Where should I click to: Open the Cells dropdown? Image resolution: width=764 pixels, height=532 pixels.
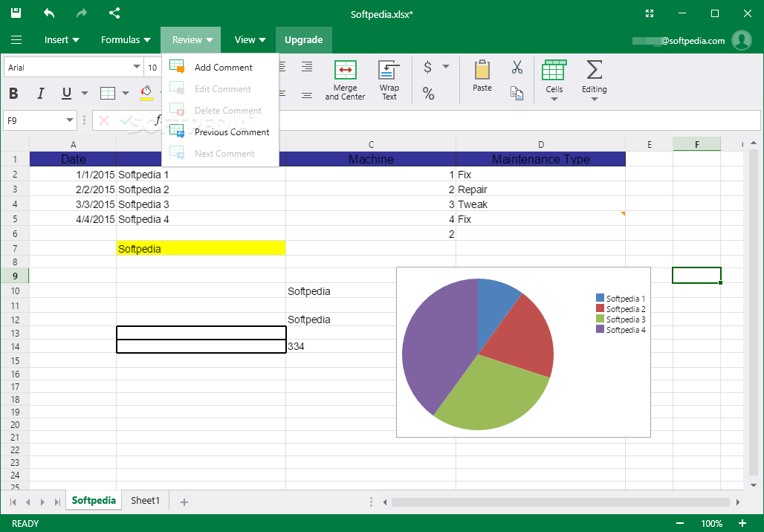554,80
